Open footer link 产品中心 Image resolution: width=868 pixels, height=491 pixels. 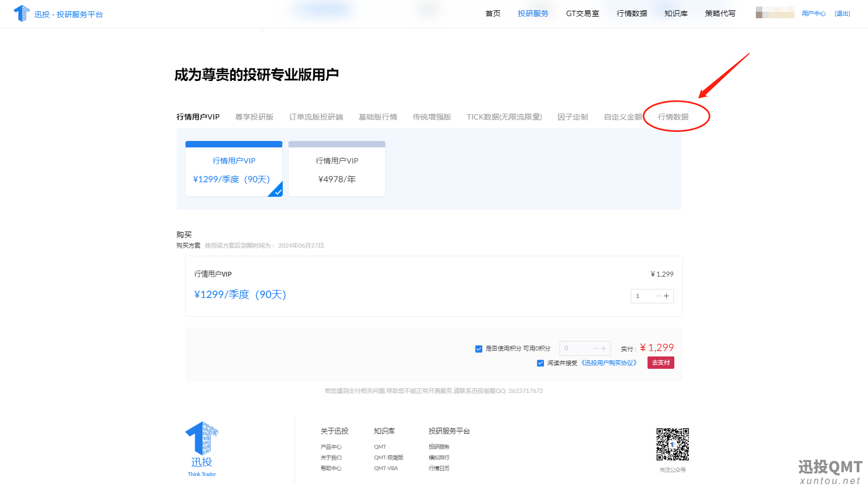click(331, 447)
